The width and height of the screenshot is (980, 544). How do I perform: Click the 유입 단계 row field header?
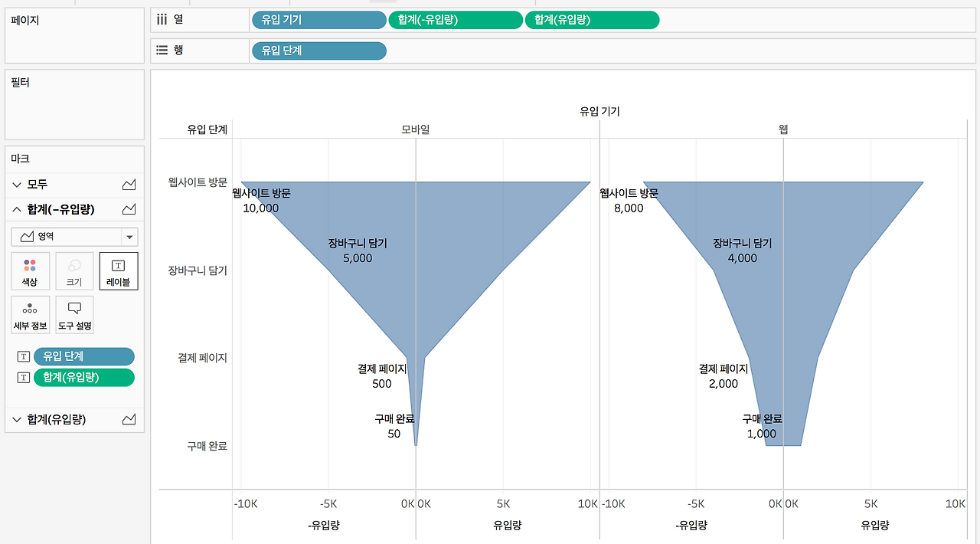(x=207, y=129)
